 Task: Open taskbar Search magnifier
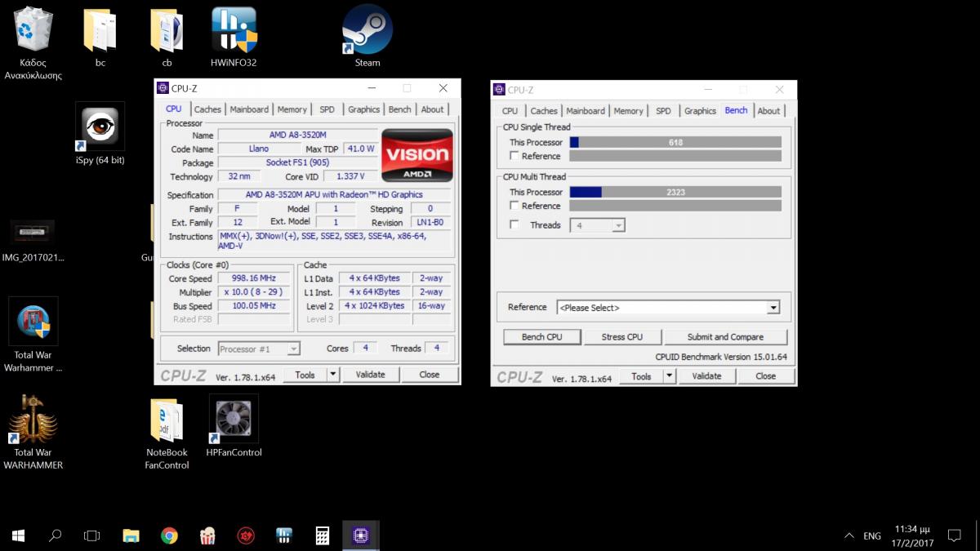pyautogui.click(x=56, y=535)
